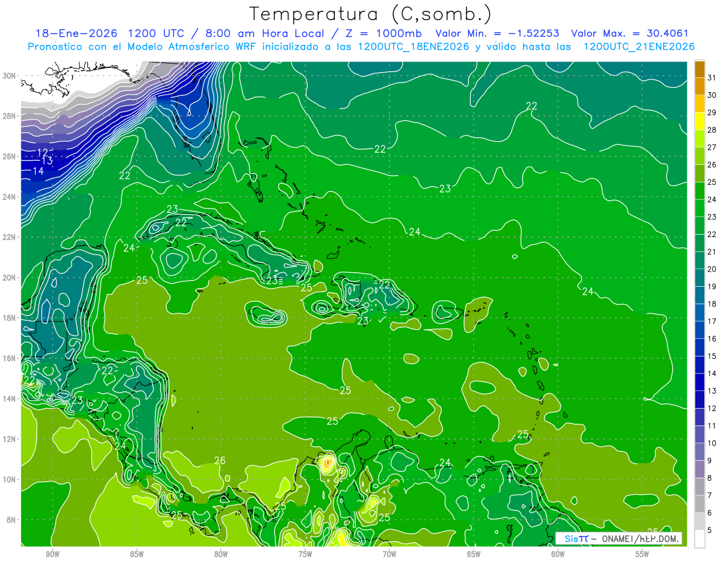Click legend value label 16
The width and height of the screenshot is (728, 562).
712,339
